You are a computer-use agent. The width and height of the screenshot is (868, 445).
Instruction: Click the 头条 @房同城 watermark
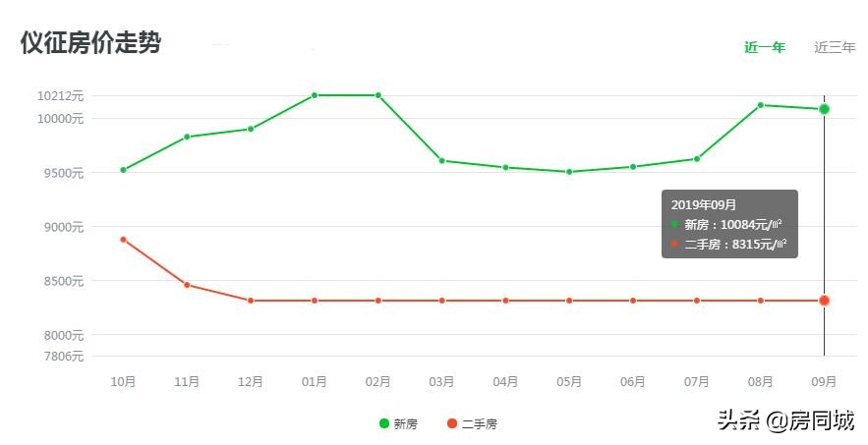tap(785, 421)
